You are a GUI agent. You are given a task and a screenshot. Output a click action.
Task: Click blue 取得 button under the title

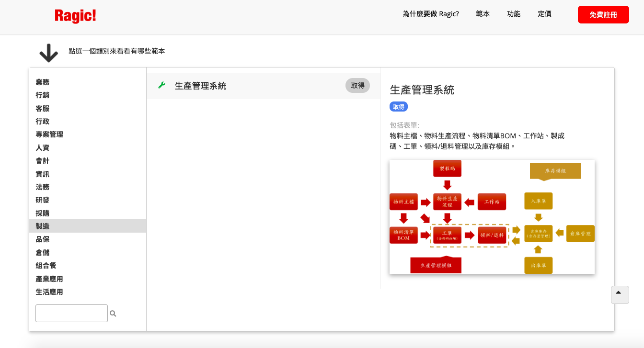(399, 107)
